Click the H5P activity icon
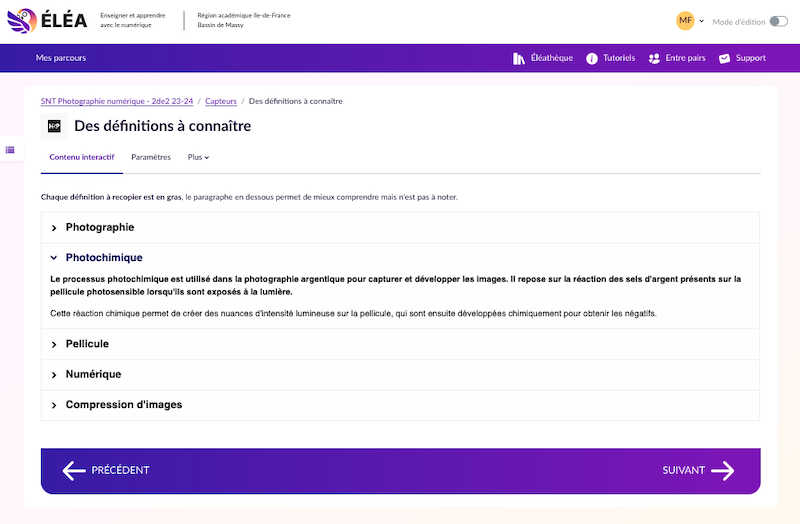 click(54, 126)
